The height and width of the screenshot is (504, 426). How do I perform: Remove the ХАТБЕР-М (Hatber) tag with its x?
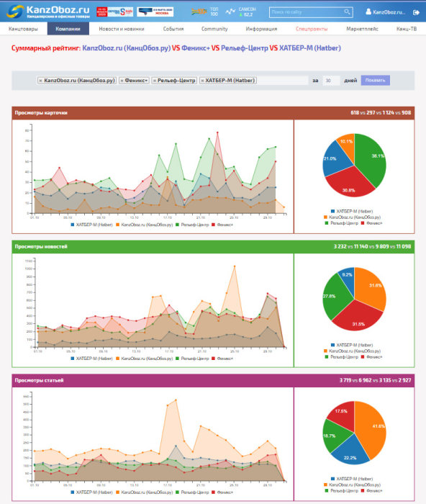click(202, 81)
